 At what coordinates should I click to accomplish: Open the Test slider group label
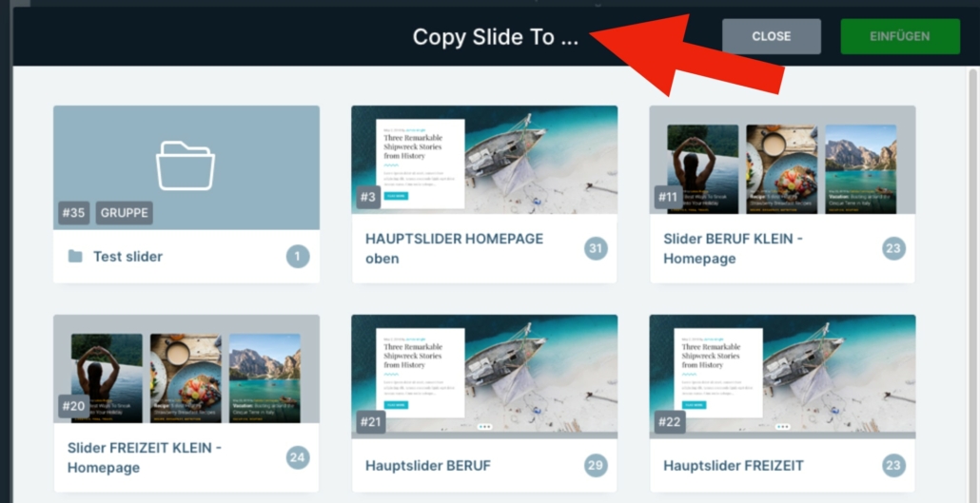[127, 257]
